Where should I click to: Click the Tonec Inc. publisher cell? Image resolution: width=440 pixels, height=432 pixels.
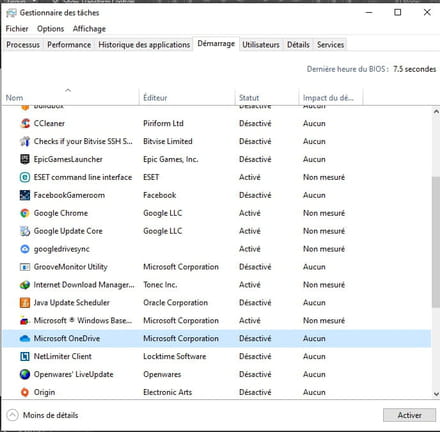click(x=160, y=285)
